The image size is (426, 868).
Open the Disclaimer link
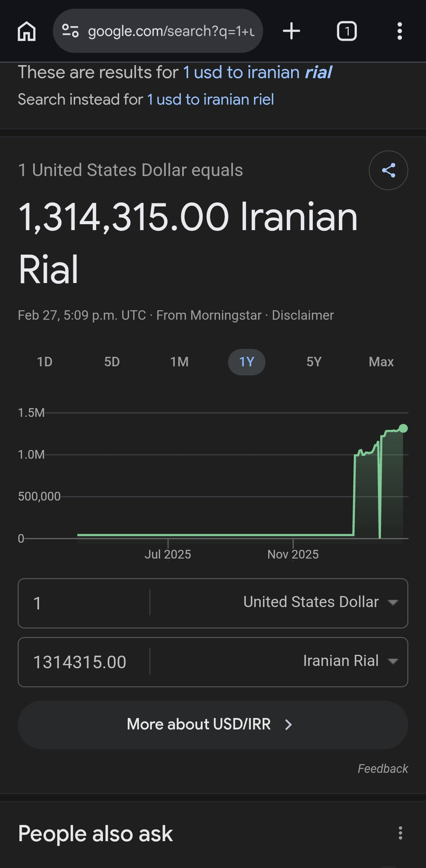click(303, 315)
